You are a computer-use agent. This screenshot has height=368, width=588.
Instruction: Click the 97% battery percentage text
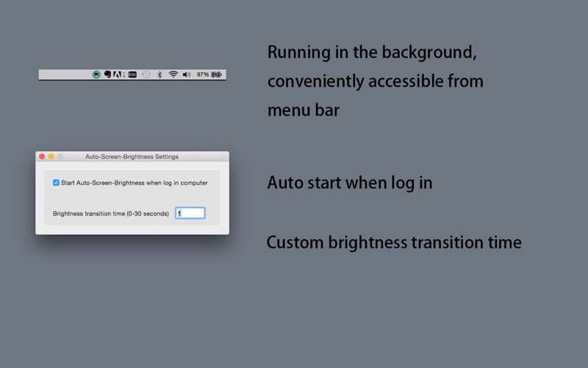[203, 74]
